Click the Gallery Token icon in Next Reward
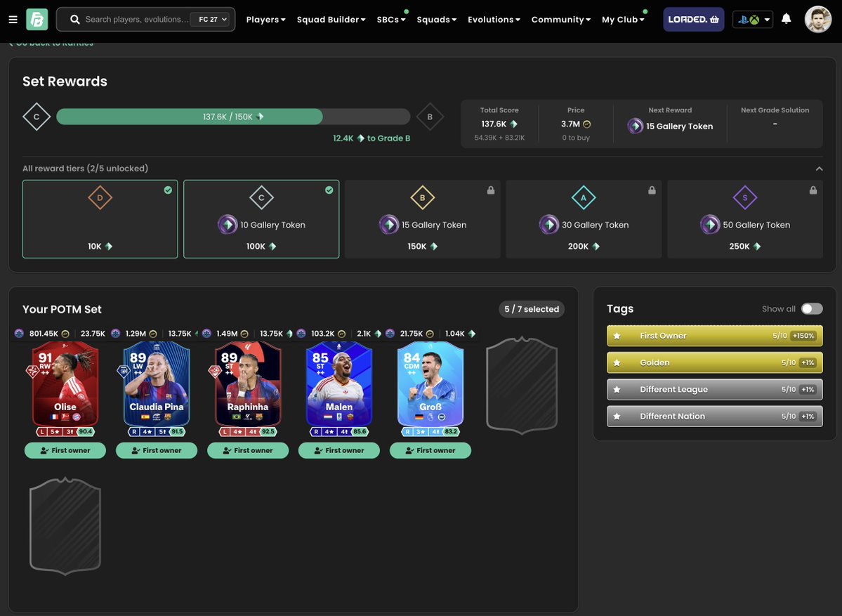Viewport: 842px width, 616px height. (x=636, y=126)
